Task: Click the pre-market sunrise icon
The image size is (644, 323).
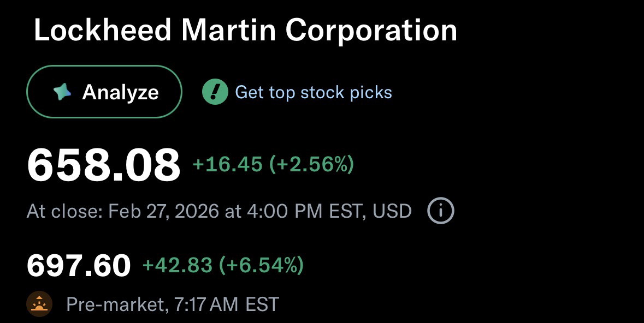Action: point(39,304)
